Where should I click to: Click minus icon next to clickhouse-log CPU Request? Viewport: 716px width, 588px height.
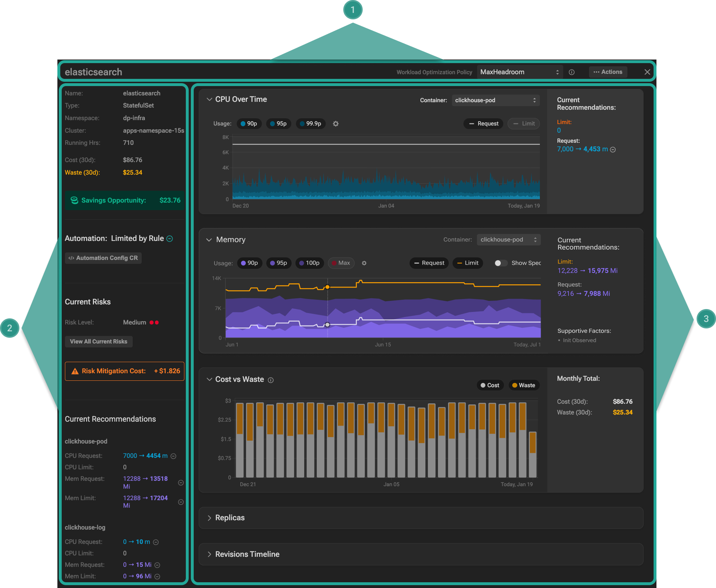(156, 542)
